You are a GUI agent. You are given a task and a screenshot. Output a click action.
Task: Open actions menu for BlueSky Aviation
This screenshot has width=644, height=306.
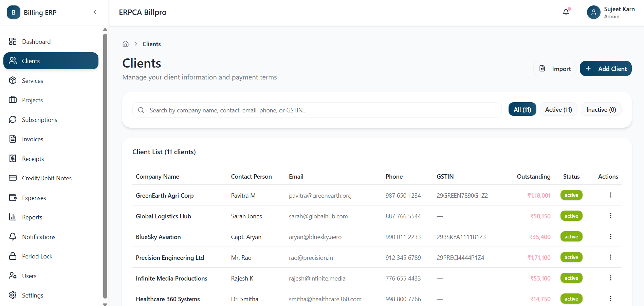[610, 236]
